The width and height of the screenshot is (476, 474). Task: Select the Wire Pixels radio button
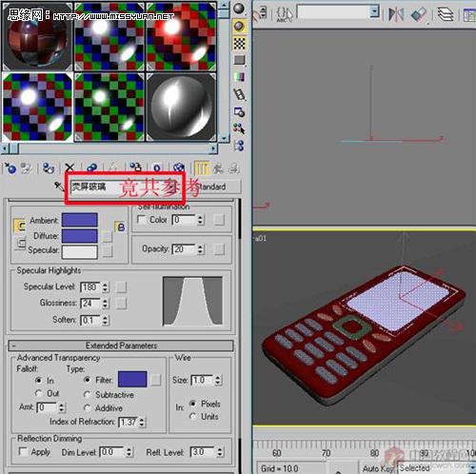coord(192,404)
